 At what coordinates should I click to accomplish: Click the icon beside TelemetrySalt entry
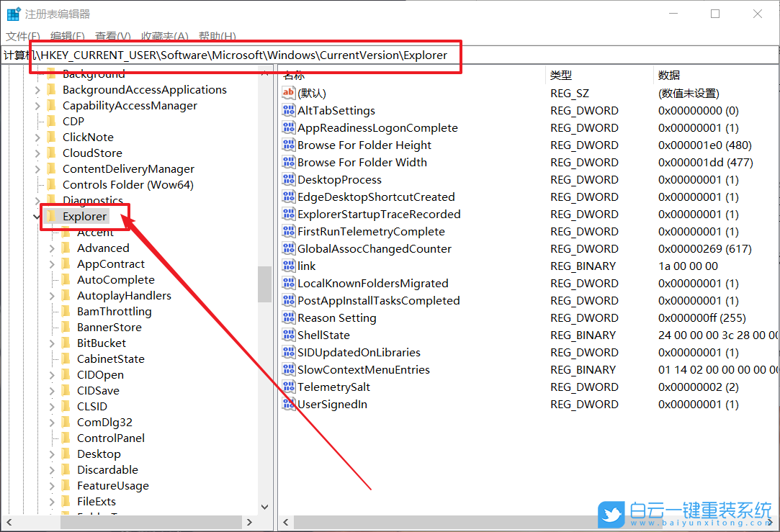tap(288, 387)
